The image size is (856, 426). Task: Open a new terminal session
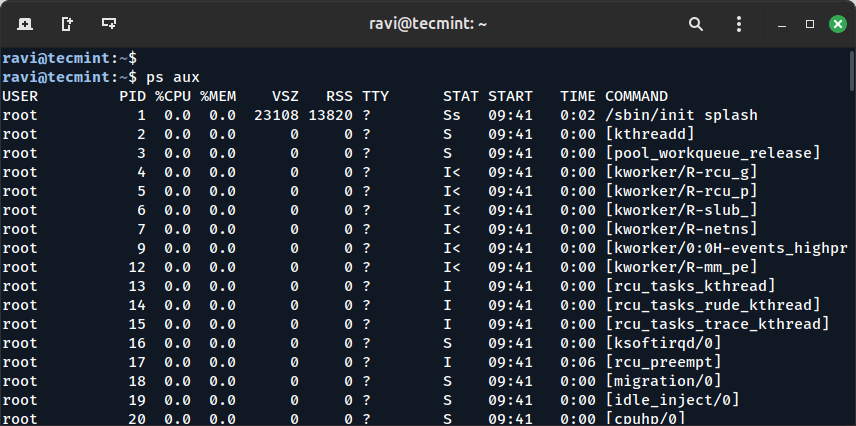pos(24,23)
